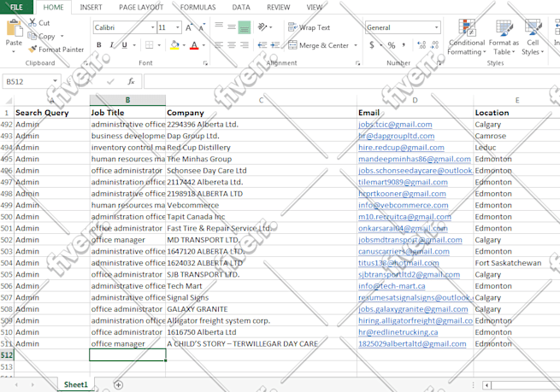Click Increase Indent icon
560x392 pixels.
pyautogui.click(x=275, y=45)
